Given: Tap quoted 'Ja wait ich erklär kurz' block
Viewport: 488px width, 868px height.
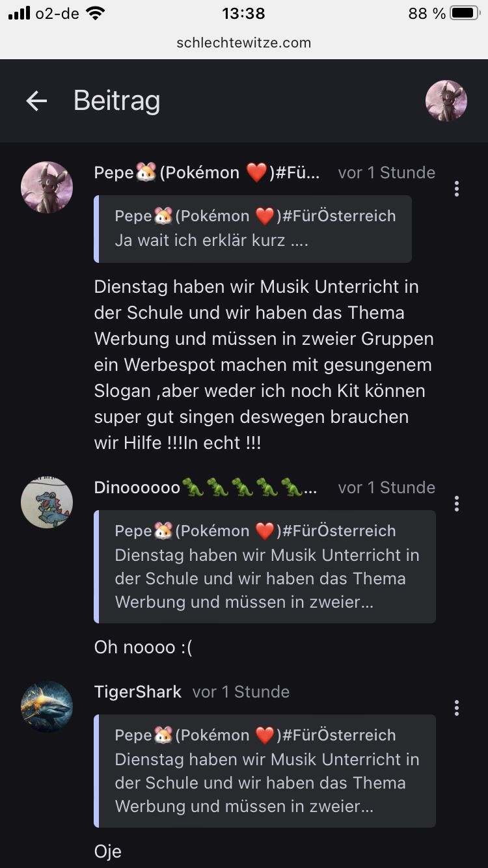Looking at the screenshot, I should click(x=254, y=228).
